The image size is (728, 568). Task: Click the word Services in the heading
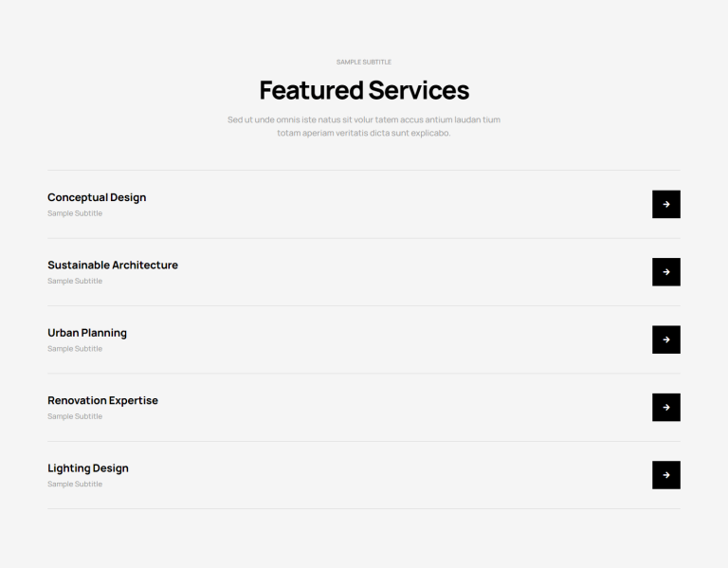tap(419, 90)
